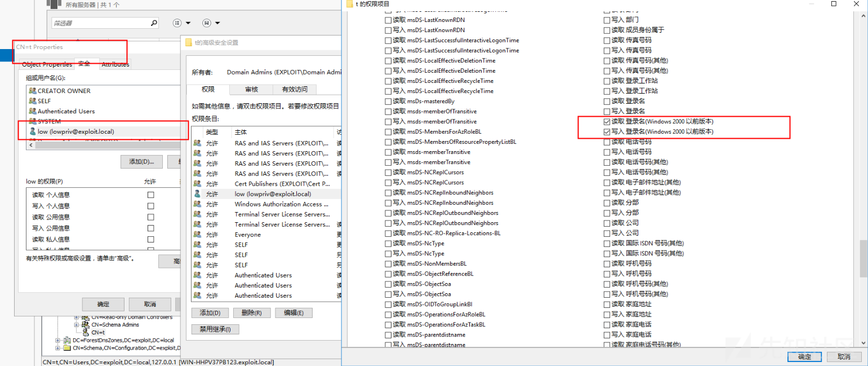Image resolution: width=868 pixels, height=366 pixels.
Task: Open the list view options dropdown arrow
Action: (x=188, y=23)
